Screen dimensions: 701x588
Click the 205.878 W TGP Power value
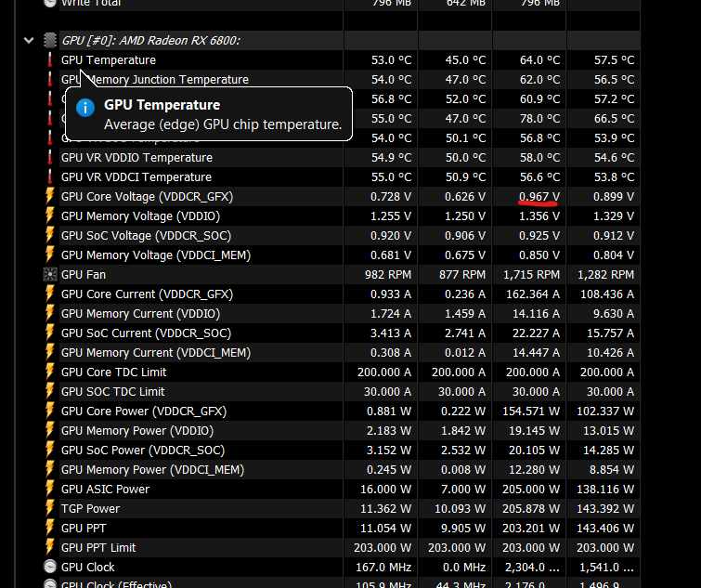tap(531, 509)
